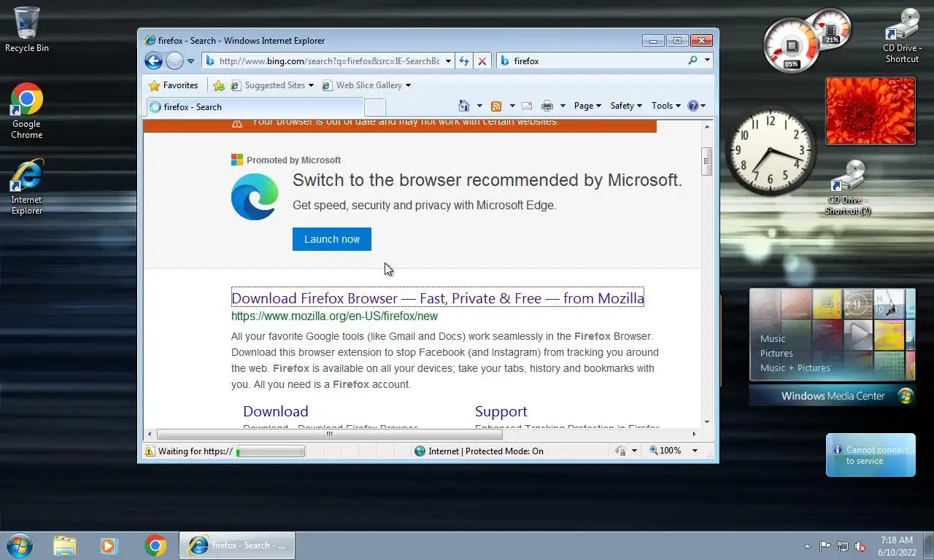Expand the Print options dropdown arrow
Screen dimensions: 934x560
click(563, 106)
